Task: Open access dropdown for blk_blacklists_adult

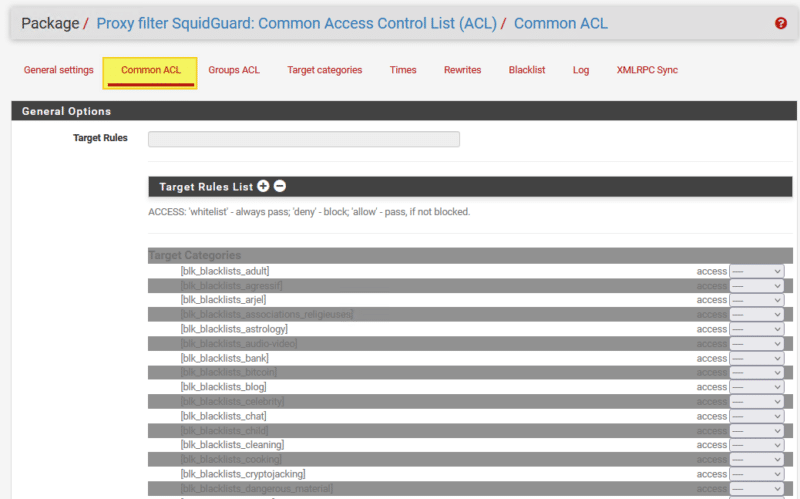Action: (756, 271)
